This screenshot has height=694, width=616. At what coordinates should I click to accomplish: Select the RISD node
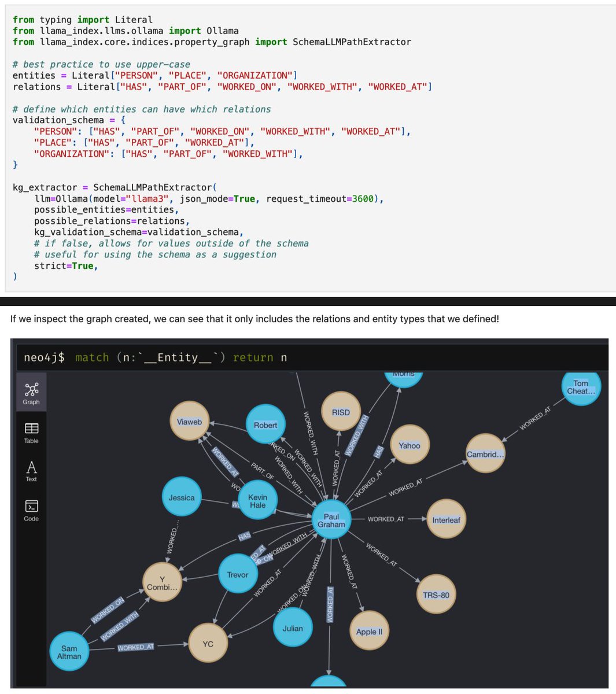(341, 412)
